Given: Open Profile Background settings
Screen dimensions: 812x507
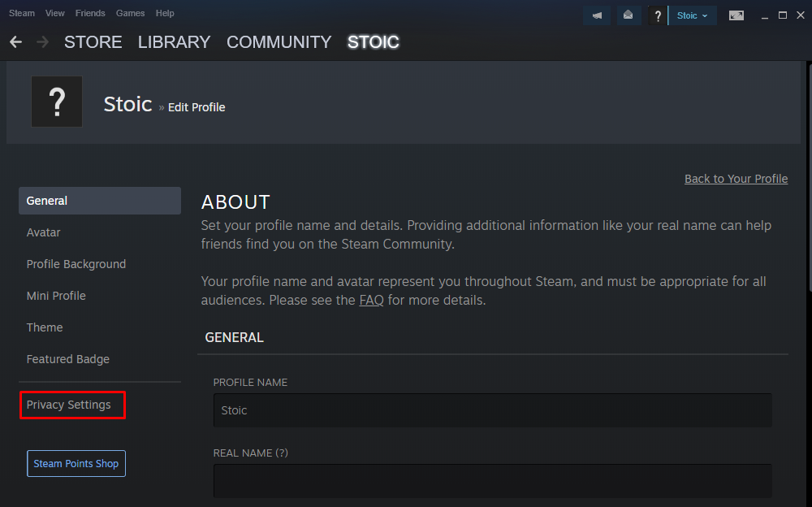Looking at the screenshot, I should click(x=76, y=264).
